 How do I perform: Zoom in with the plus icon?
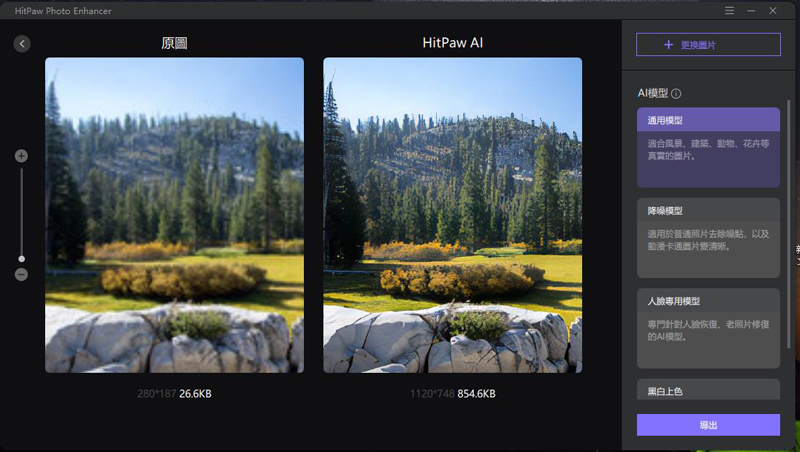[x=21, y=156]
